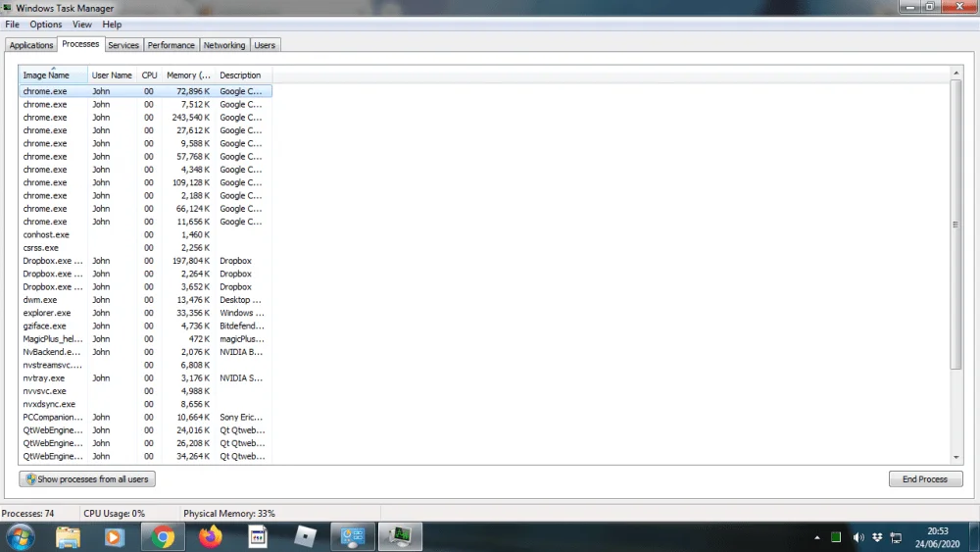Image resolution: width=980 pixels, height=552 pixels.
Task: Click the CPU Usage: 0% status entry
Action: coord(115,513)
